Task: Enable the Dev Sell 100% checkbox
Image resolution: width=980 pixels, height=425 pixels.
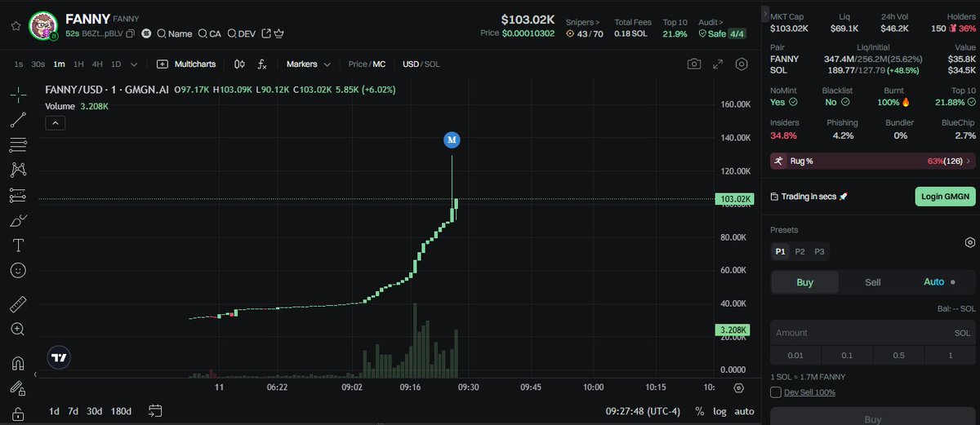Action: point(776,392)
